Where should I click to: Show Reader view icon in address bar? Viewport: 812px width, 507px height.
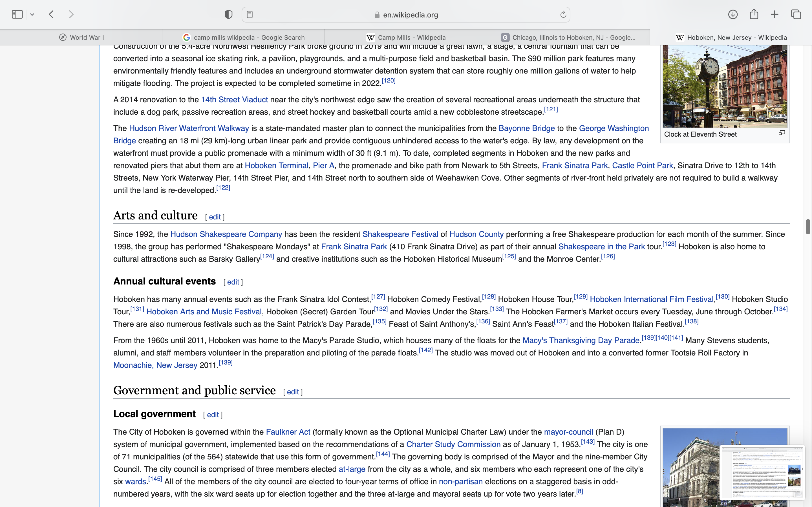250,14
